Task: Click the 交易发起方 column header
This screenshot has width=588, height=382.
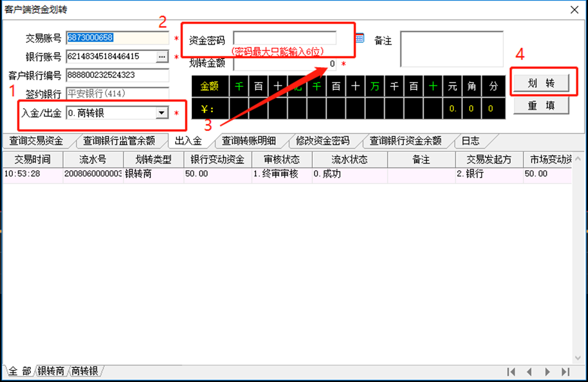Action: coord(489,160)
